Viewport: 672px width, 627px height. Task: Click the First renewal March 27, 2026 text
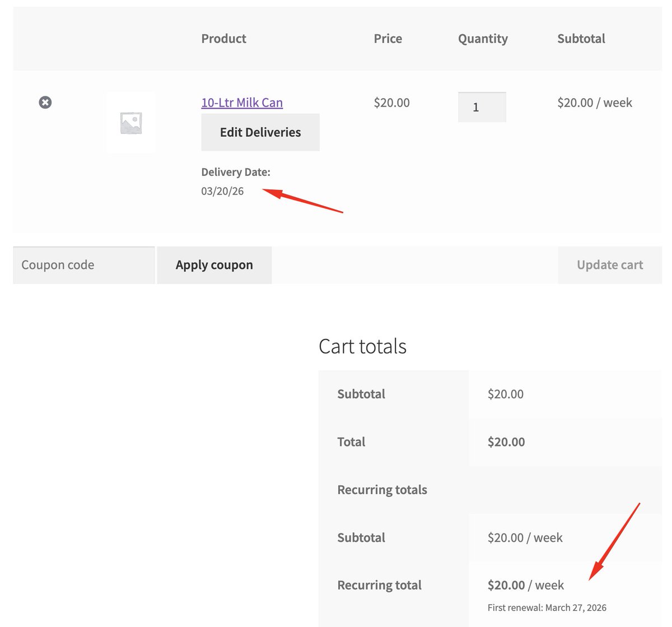tap(547, 607)
